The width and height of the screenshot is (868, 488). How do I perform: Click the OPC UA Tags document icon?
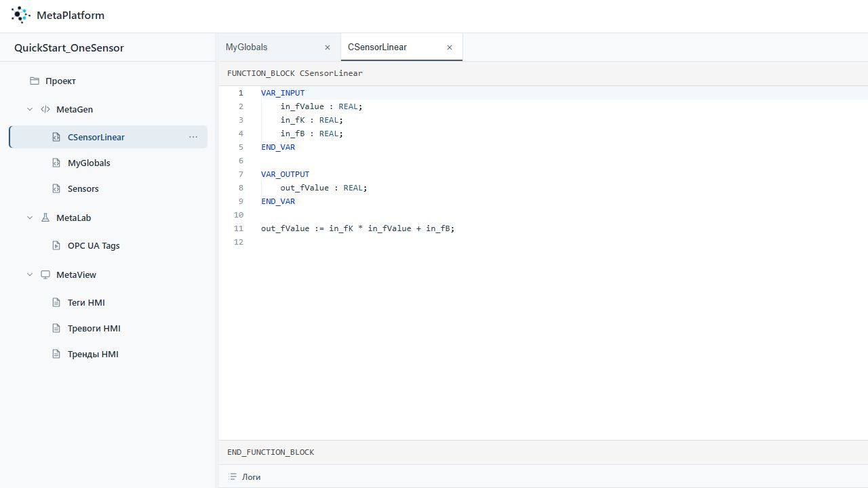coord(56,245)
